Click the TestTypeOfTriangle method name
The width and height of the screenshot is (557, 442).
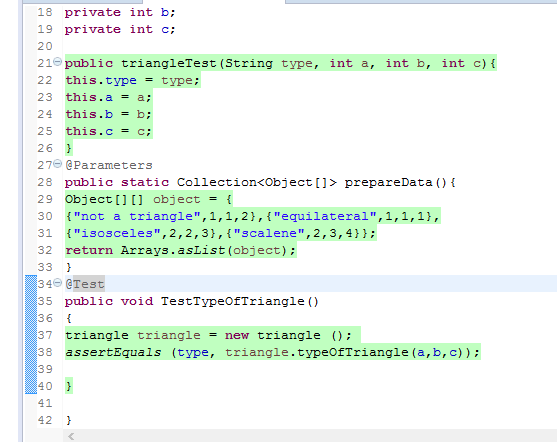pyautogui.click(x=233, y=301)
